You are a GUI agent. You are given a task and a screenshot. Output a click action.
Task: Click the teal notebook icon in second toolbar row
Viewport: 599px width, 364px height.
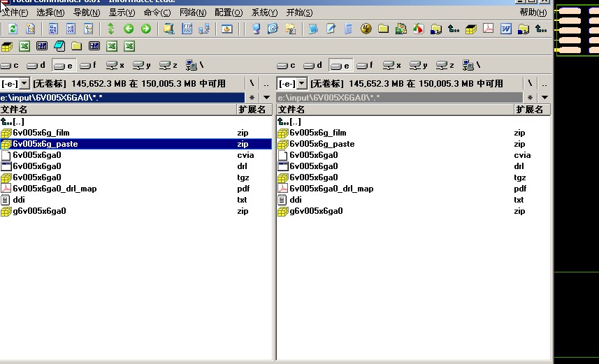59,46
